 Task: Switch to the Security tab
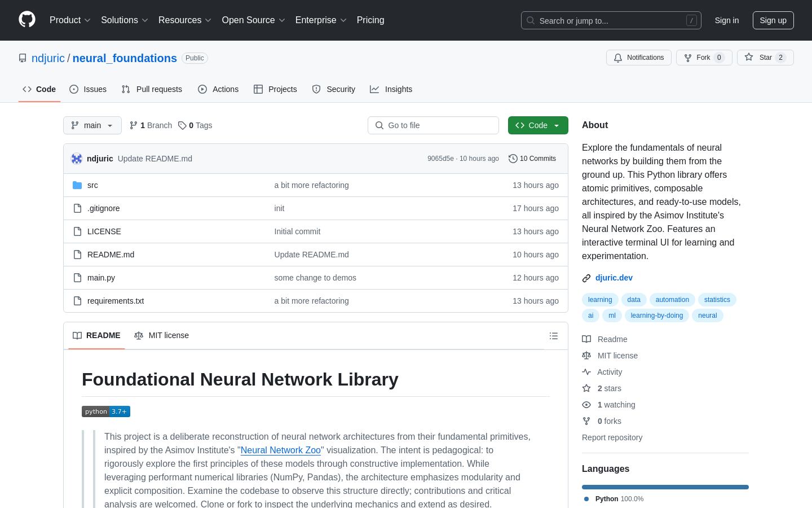[x=334, y=89]
